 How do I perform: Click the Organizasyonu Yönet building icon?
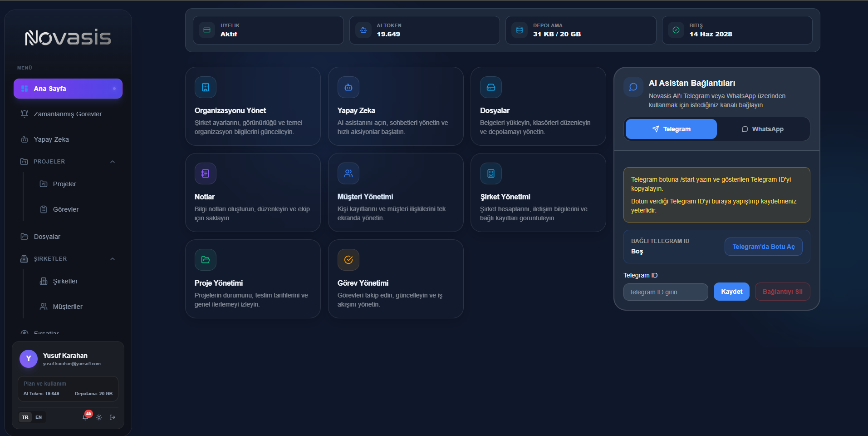pos(206,87)
